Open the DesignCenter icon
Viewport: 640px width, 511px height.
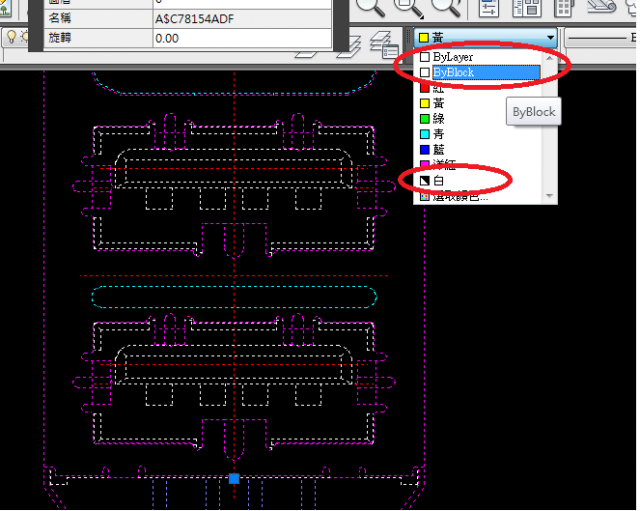pyautogui.click(x=526, y=7)
